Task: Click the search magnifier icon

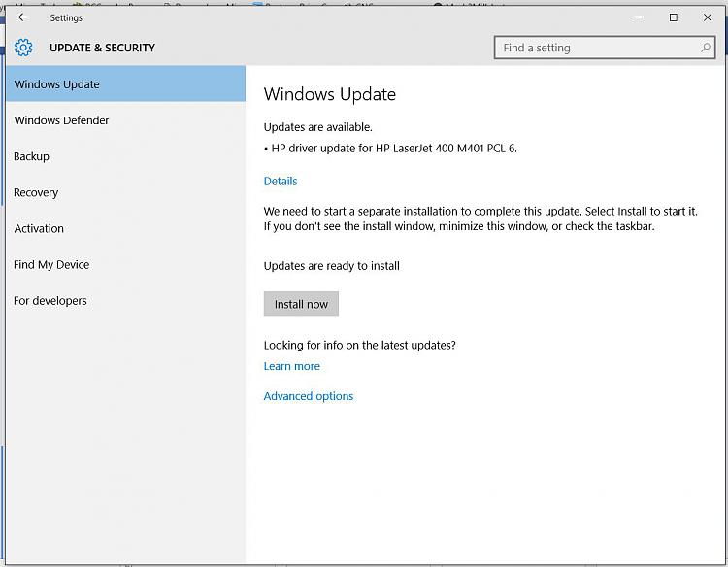Action: coord(706,48)
